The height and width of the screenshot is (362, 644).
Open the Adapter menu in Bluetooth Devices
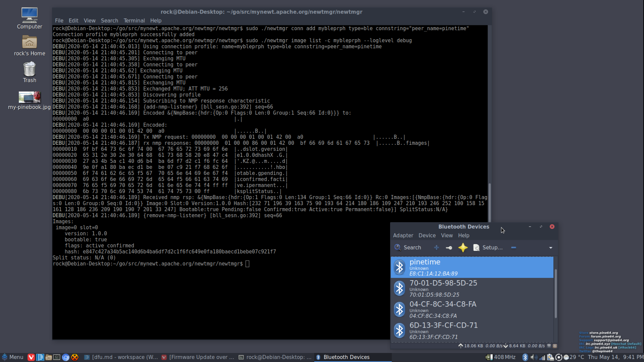(403, 235)
